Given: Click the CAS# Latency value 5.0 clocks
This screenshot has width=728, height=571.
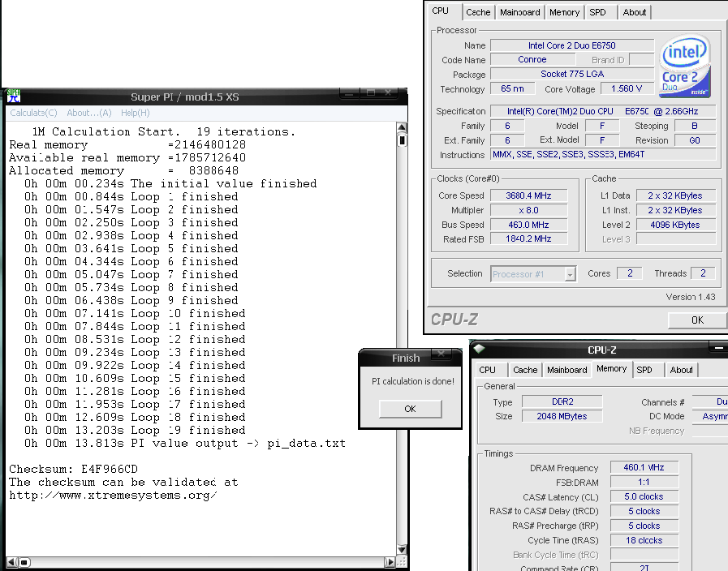Looking at the screenshot, I should click(x=644, y=496).
